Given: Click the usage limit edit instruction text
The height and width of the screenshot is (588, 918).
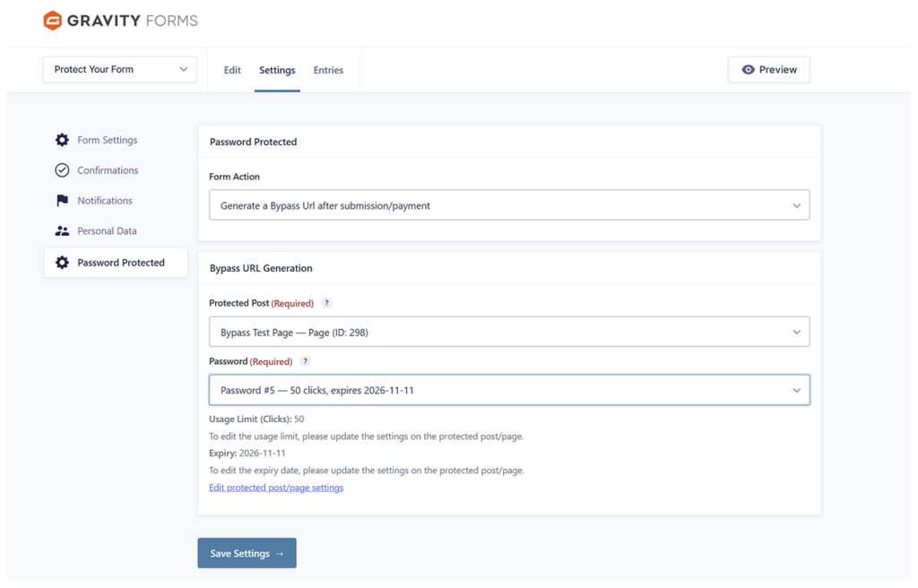Looking at the screenshot, I should pyautogui.click(x=367, y=437).
